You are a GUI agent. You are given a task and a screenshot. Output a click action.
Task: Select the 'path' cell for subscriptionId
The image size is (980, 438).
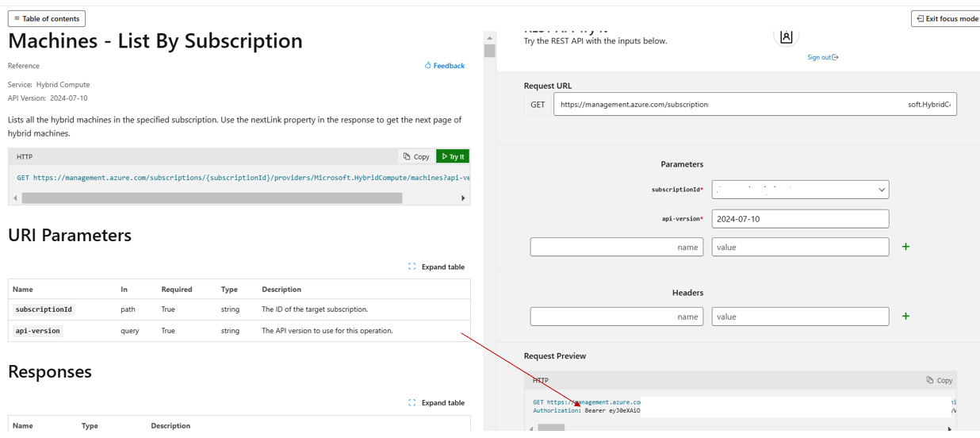[128, 309]
